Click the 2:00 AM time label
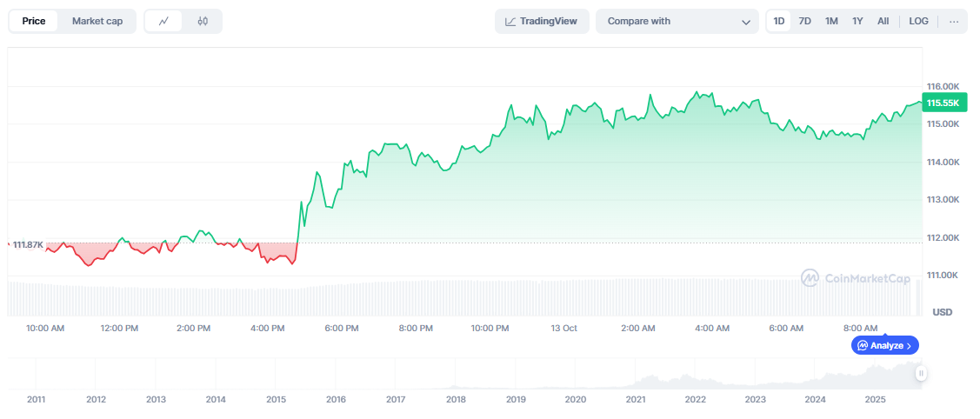The width and height of the screenshot is (980, 419). [638, 329]
